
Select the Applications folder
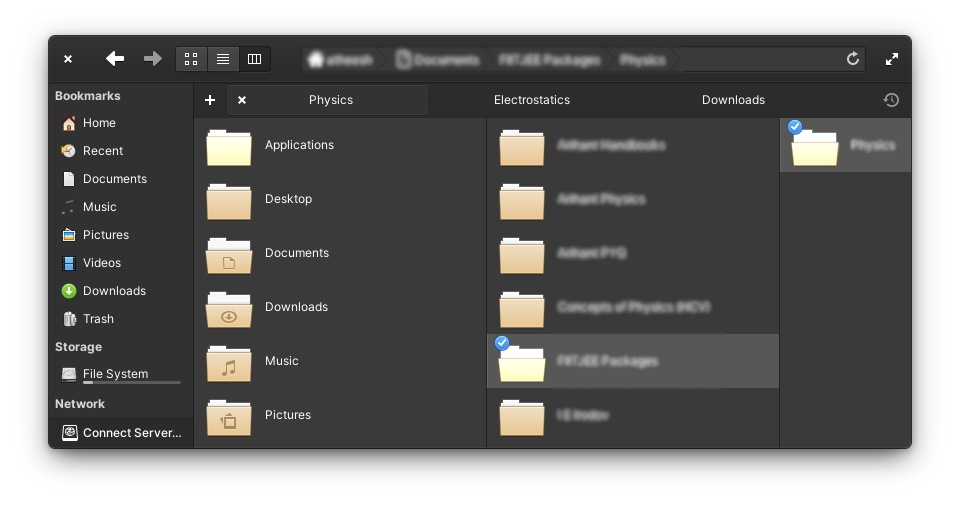tap(340, 145)
